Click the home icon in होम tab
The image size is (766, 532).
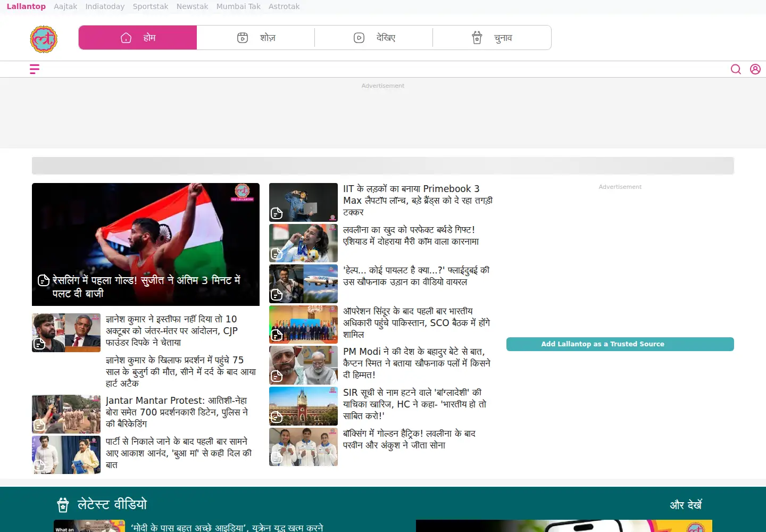tap(126, 38)
